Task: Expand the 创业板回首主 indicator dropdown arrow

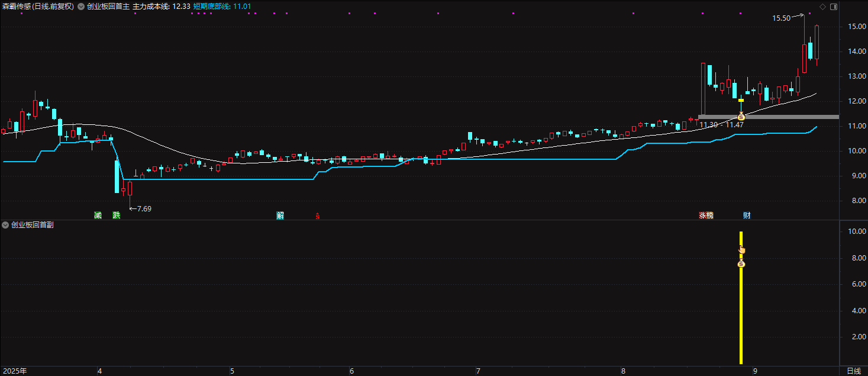Action: (x=81, y=7)
